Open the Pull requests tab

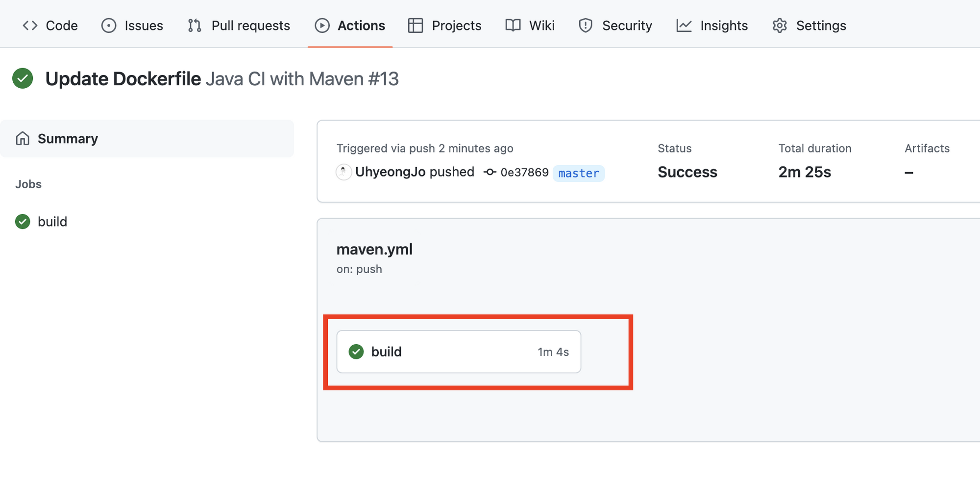239,25
